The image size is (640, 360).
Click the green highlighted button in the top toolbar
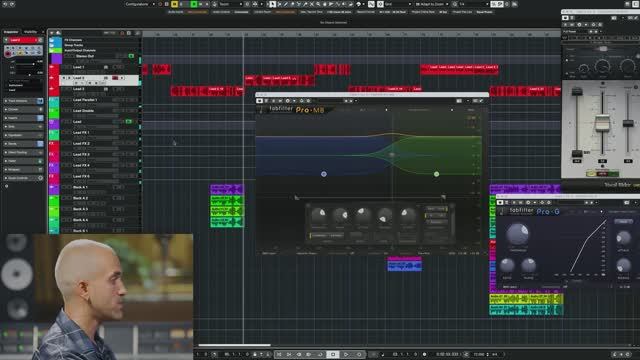(x=194, y=4)
